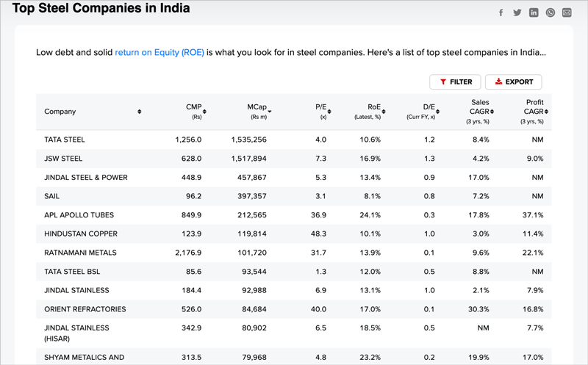Viewport: 588px width, 365px height.
Task: Select SHYAM METALICS RoE 23.2%
Action: 370,357
